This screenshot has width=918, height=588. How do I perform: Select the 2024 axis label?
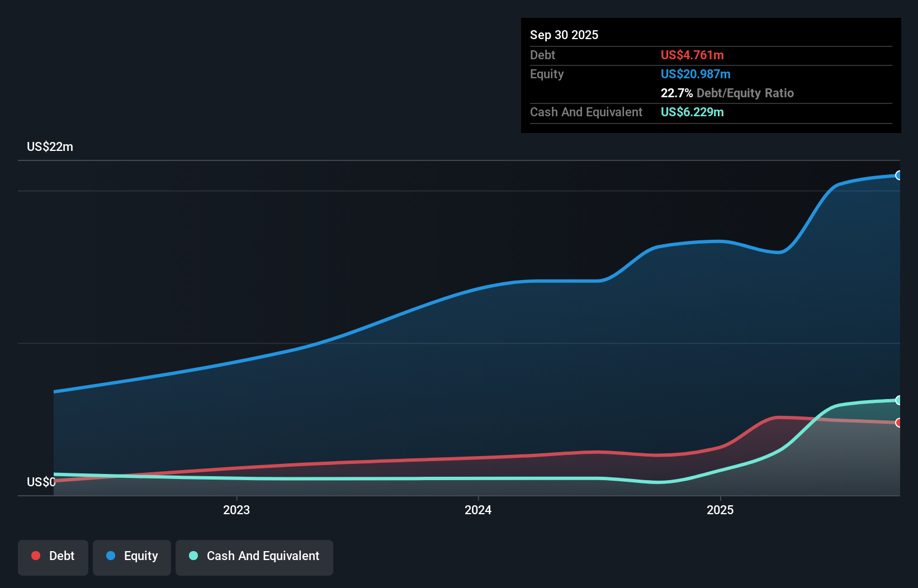[478, 510]
